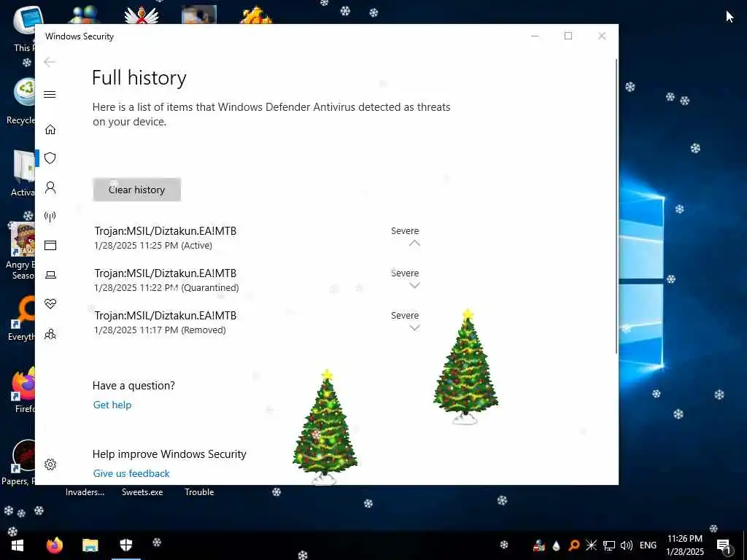Open the network status tray icon
This screenshot has width=747, height=560.
tap(609, 545)
